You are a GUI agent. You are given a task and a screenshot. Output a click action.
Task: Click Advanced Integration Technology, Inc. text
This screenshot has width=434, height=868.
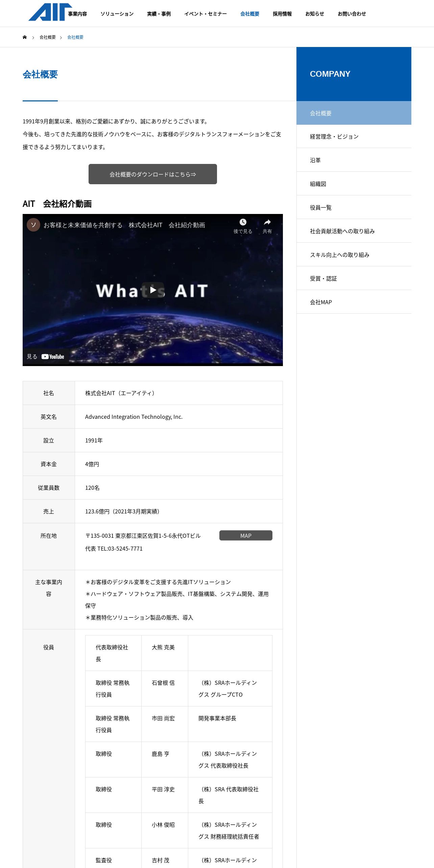134,417
